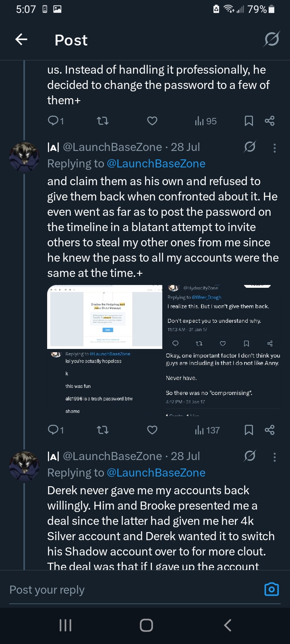The height and width of the screenshot is (644, 290).
Task: Open three-dot menu on second reply
Action: point(275,148)
